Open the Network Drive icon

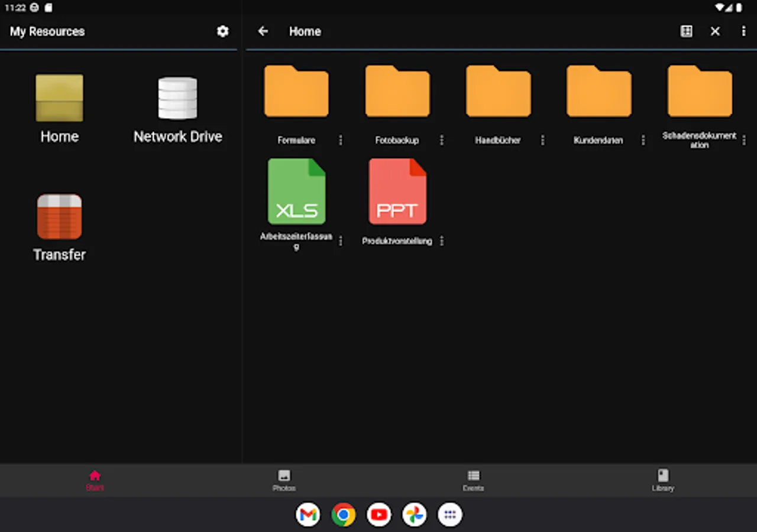[177, 98]
